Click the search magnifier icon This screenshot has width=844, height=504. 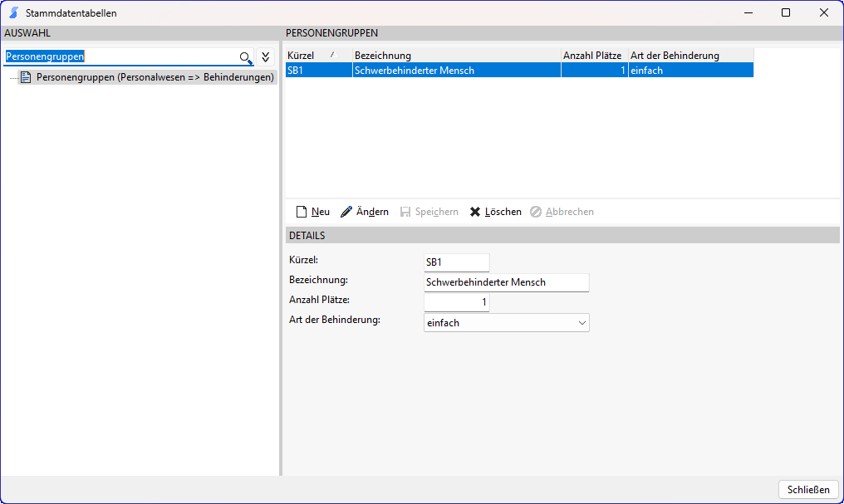click(x=245, y=57)
